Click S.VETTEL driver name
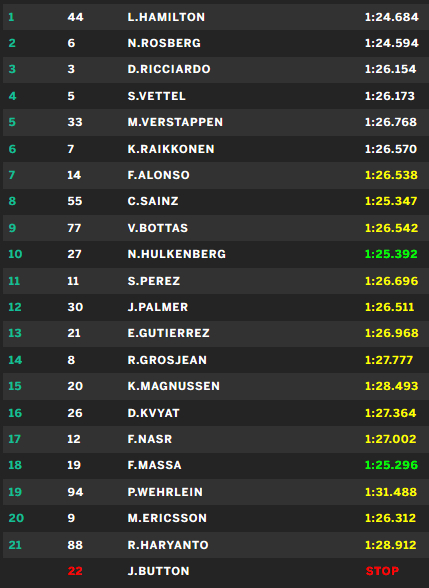Viewport: 429px width, 588px height. point(156,96)
